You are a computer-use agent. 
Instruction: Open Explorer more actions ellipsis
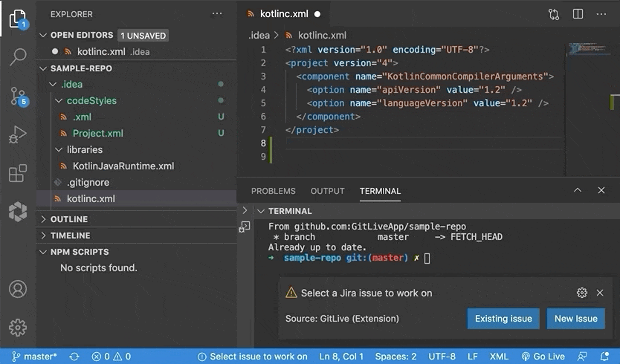[x=216, y=14]
